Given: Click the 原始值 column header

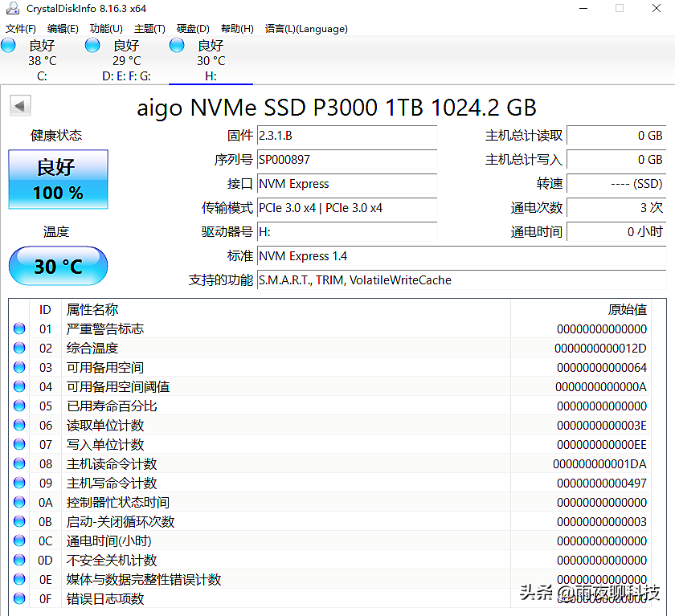Looking at the screenshot, I should click(581, 310).
